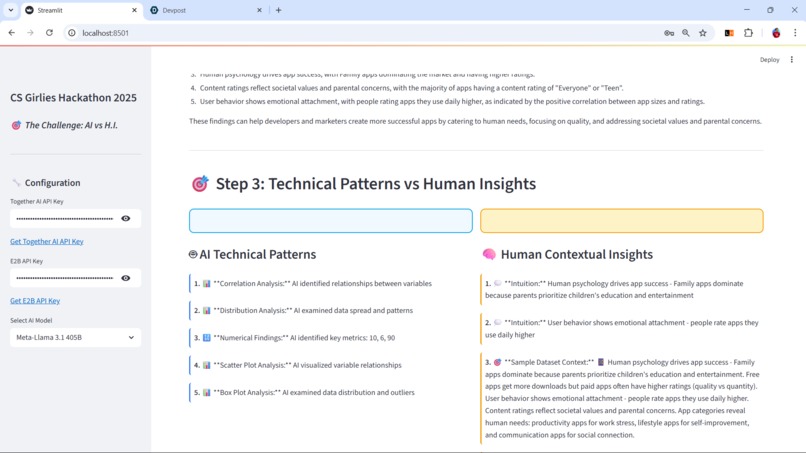Click the 'Box Plot Analysis' list item text
806x453 pixels.
[314, 392]
